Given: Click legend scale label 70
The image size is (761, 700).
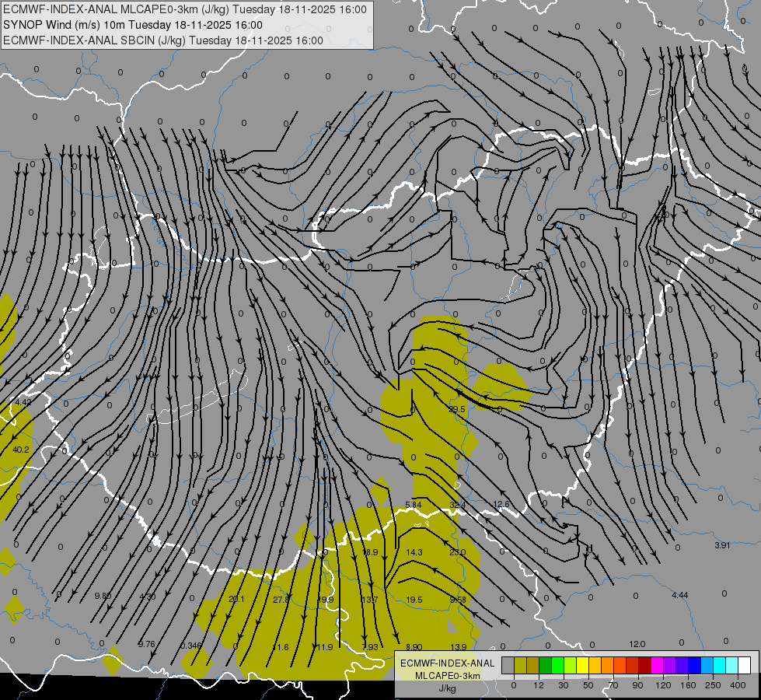Looking at the screenshot, I should 613,686.
